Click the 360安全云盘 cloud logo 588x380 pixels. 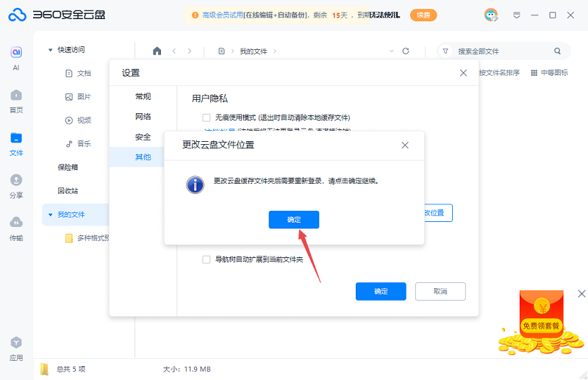(x=17, y=15)
